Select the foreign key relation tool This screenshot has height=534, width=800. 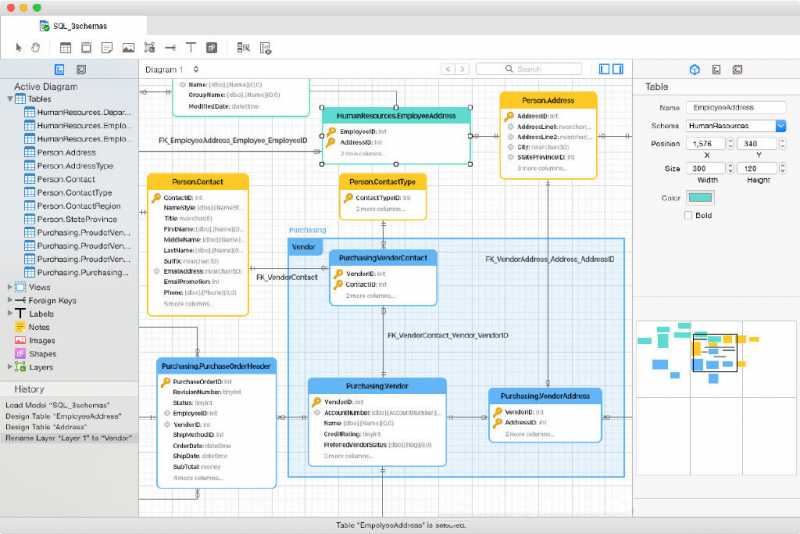[170, 47]
